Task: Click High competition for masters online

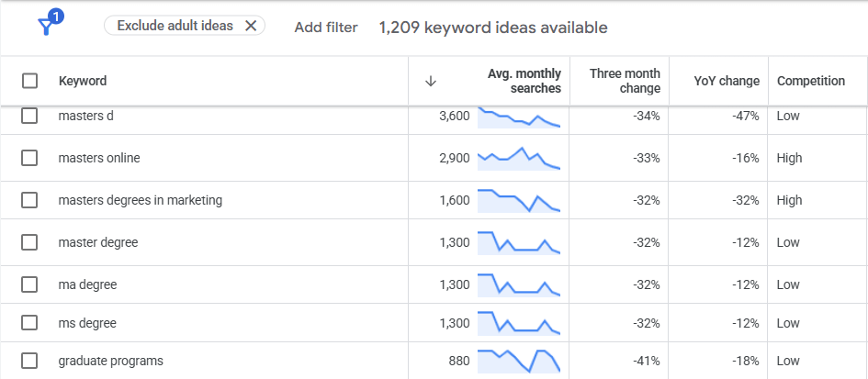Action: pos(789,158)
